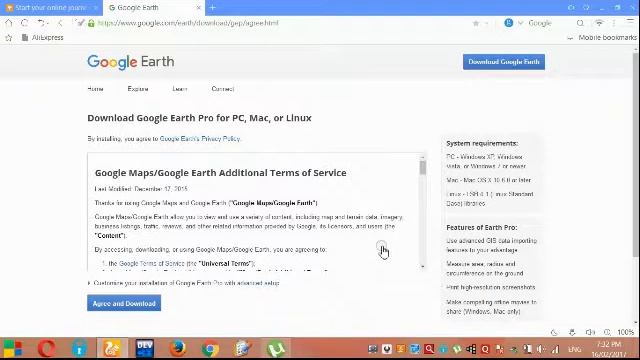The width and height of the screenshot is (640, 360).
Task: Click the magnifier search icon
Action: (580, 23)
